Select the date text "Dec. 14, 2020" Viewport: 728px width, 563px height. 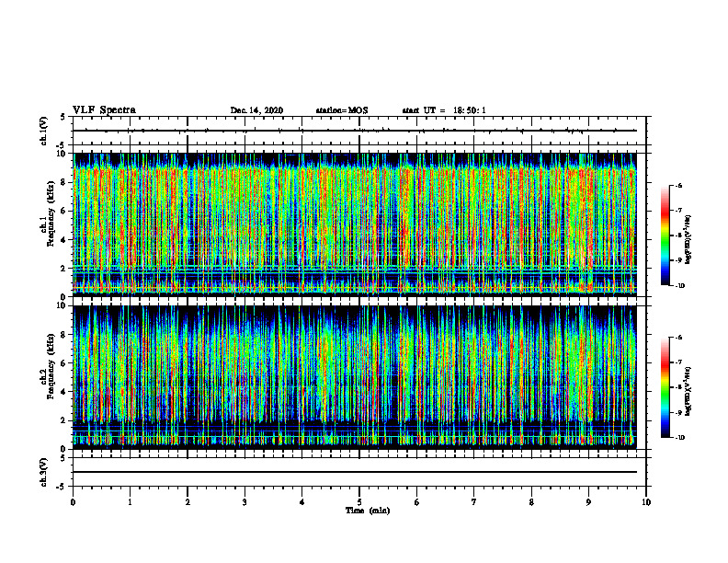tap(256, 110)
